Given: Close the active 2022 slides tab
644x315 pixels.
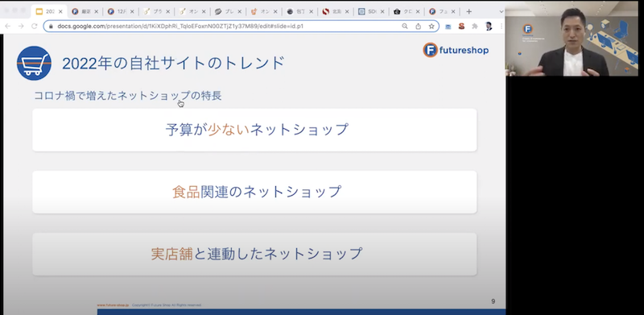Looking at the screenshot, I should pyautogui.click(x=60, y=11).
